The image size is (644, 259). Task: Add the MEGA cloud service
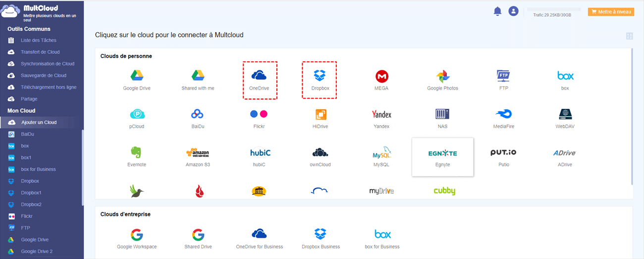click(381, 80)
